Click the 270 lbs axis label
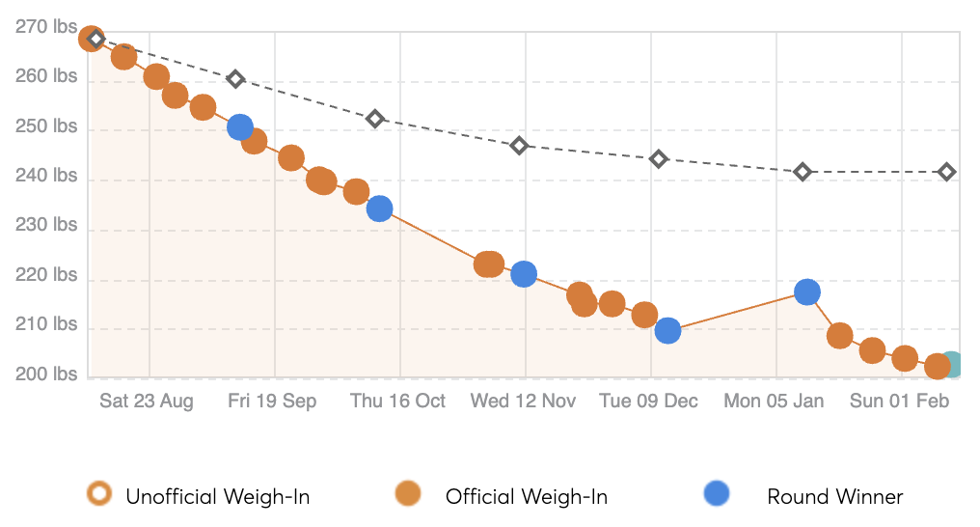980x527 pixels. click(46, 28)
